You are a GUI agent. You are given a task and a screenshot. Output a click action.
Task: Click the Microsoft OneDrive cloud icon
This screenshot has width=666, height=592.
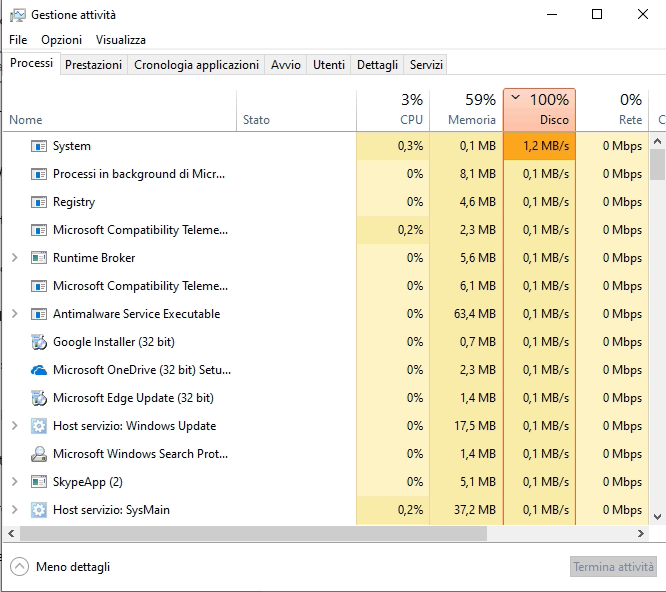pos(39,370)
